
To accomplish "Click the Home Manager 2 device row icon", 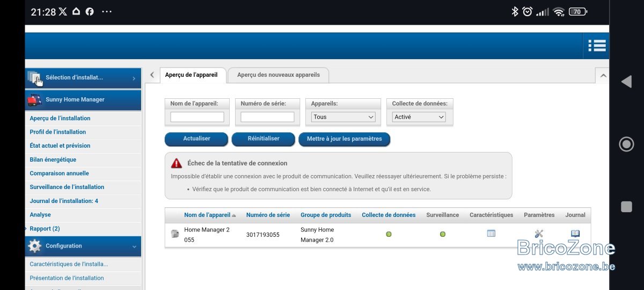I will point(174,234).
